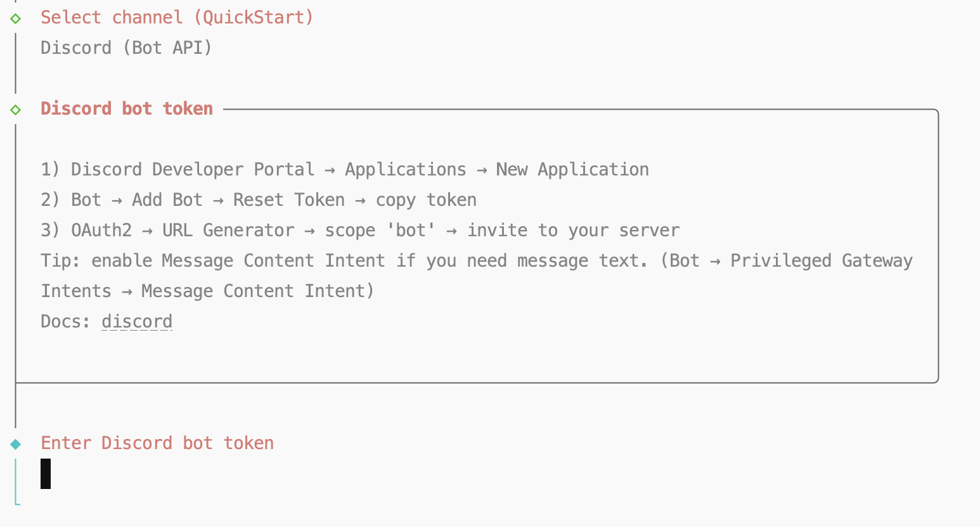980x527 pixels.
Task: Click the cyan diamond beside Enter Discord bot token
Action: tap(16, 444)
